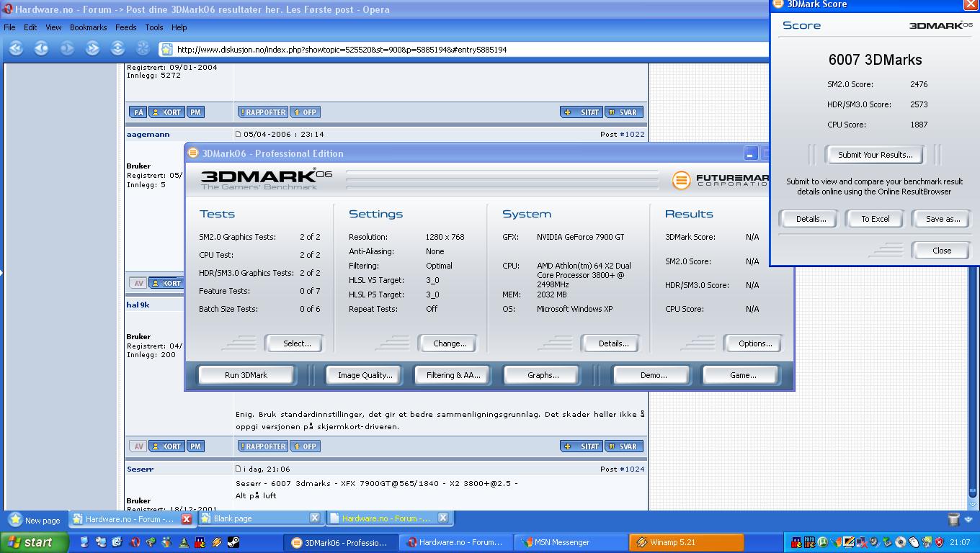This screenshot has height=553, width=980.
Task: Switch to the yellow-titled Hardware.no Forum tab
Action: click(x=388, y=518)
